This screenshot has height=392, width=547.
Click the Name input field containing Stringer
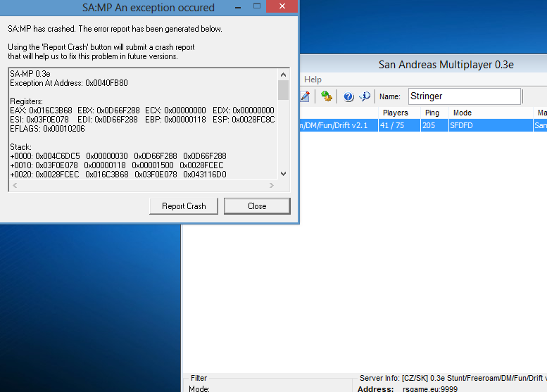point(465,96)
